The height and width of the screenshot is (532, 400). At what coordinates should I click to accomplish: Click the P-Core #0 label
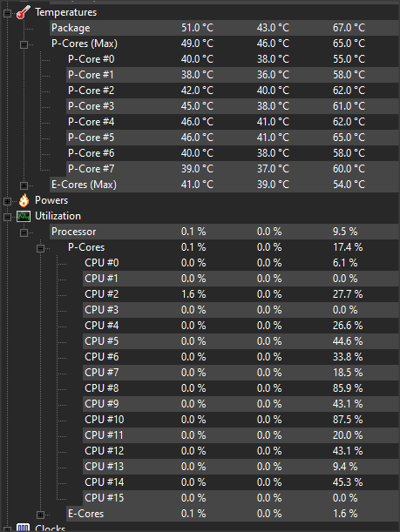pos(91,59)
